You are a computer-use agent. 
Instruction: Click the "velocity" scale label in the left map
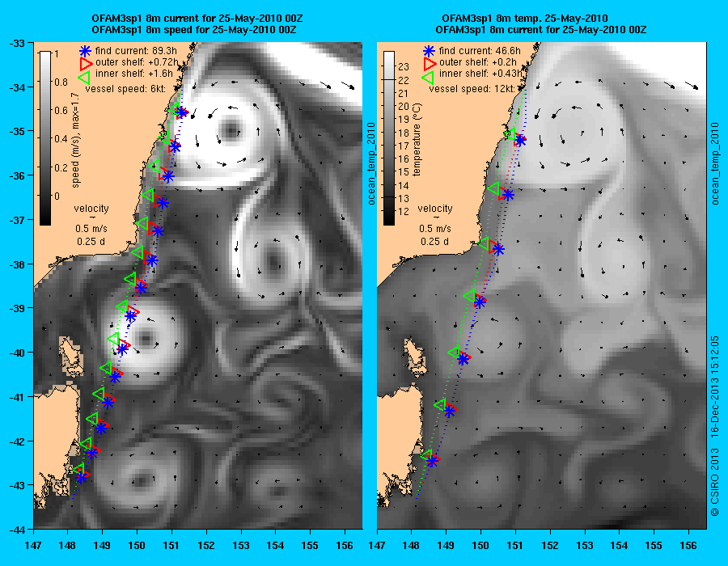(x=91, y=209)
